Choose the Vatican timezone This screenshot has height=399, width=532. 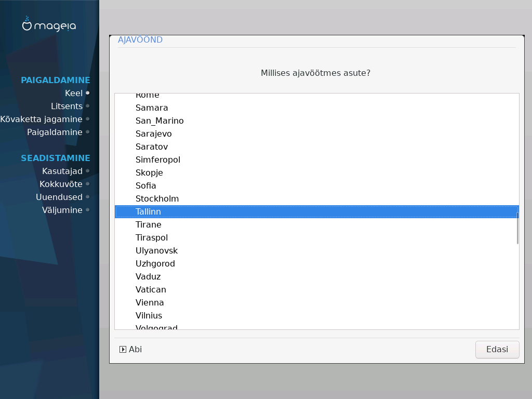(151, 290)
